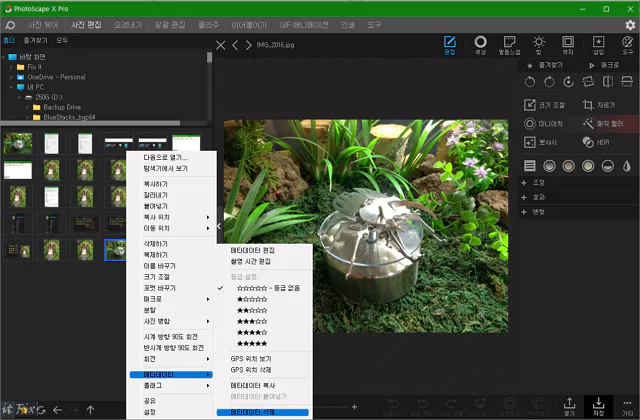Click the zoom-in plus on zoom slider

[354, 407]
